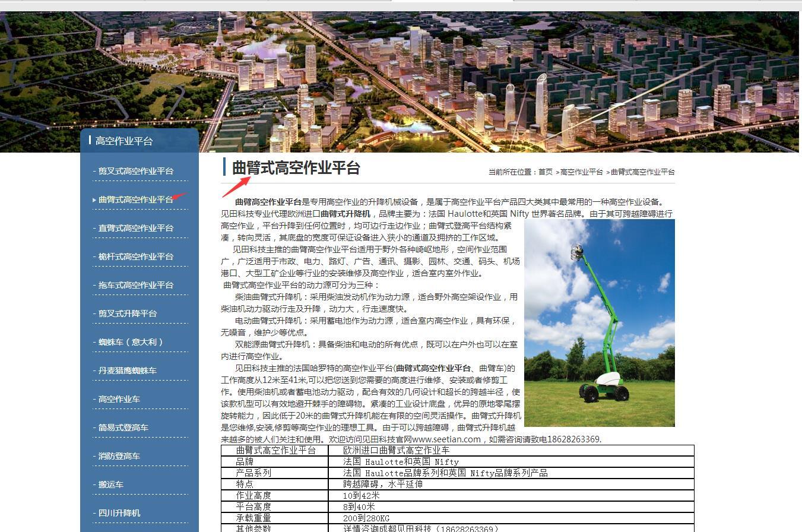Open 剪叉式高空作业平台 in sidebar
The height and width of the screenshot is (532, 802).
click(x=136, y=171)
